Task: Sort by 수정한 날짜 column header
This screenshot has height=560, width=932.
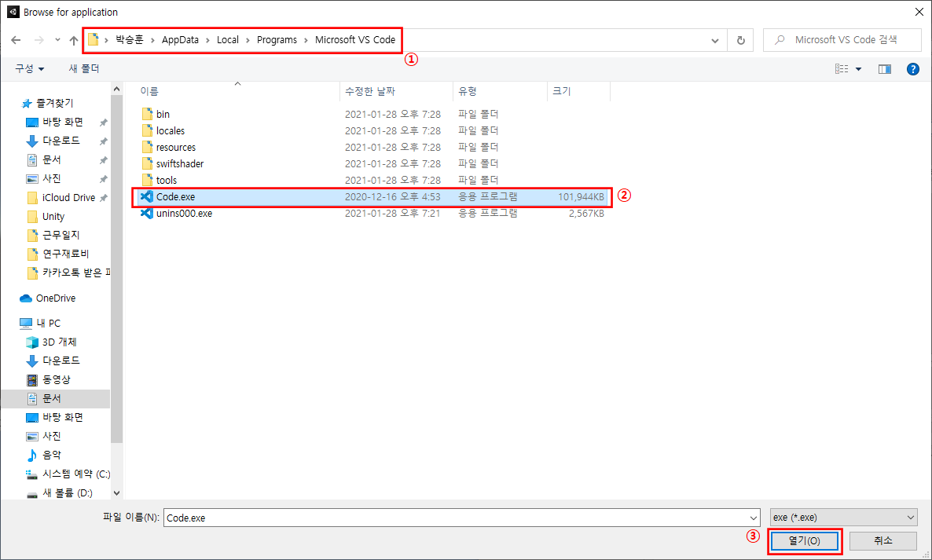Action: [x=369, y=91]
